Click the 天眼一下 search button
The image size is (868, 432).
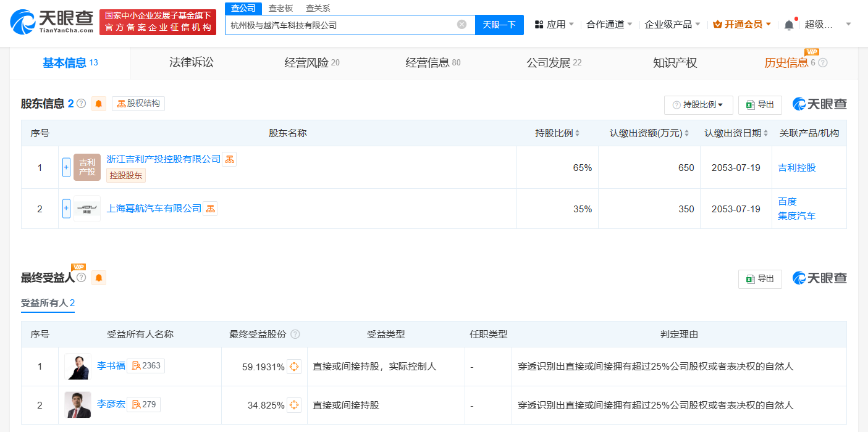[499, 25]
